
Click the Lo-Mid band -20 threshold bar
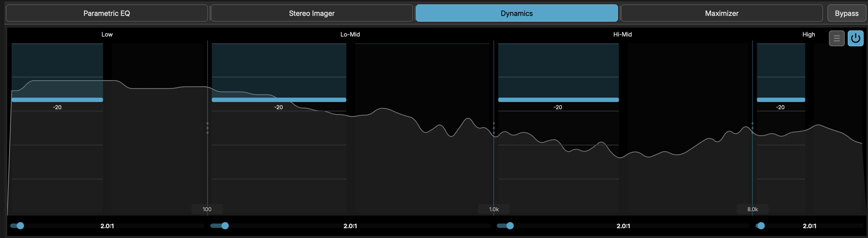pyautogui.click(x=279, y=100)
